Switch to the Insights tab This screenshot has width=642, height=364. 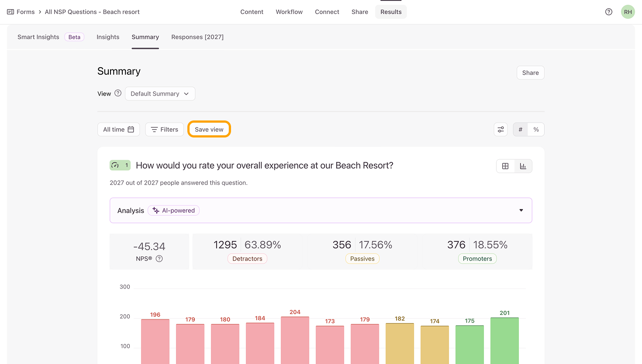point(108,37)
